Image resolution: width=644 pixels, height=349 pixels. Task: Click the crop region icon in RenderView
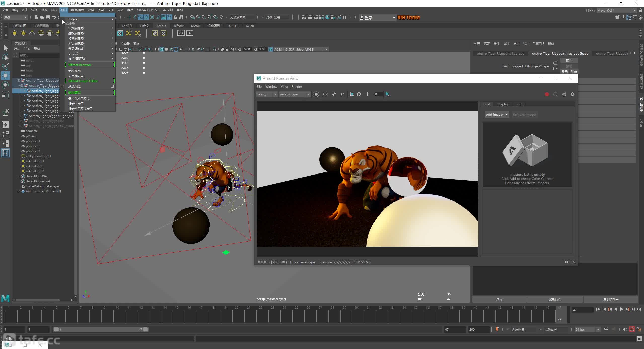352,94
